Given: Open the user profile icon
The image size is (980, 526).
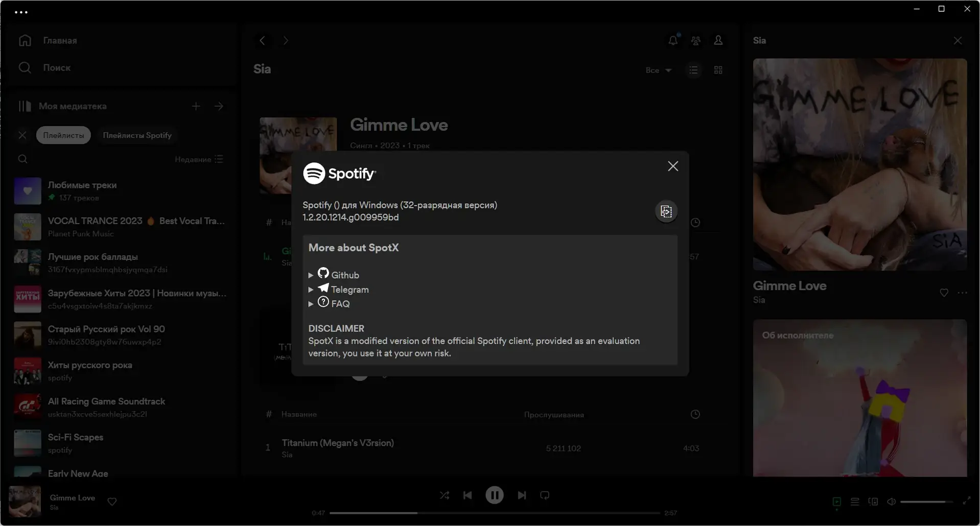Looking at the screenshot, I should click(718, 40).
